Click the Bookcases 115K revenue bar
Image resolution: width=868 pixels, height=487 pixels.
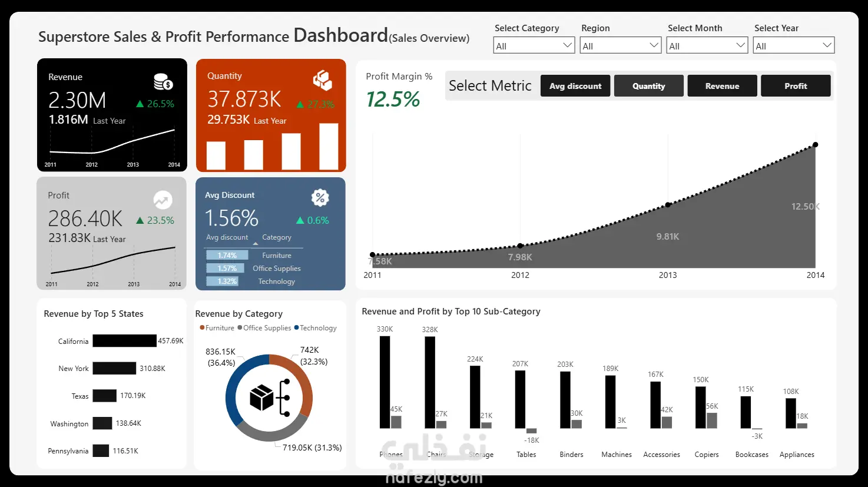click(x=746, y=412)
